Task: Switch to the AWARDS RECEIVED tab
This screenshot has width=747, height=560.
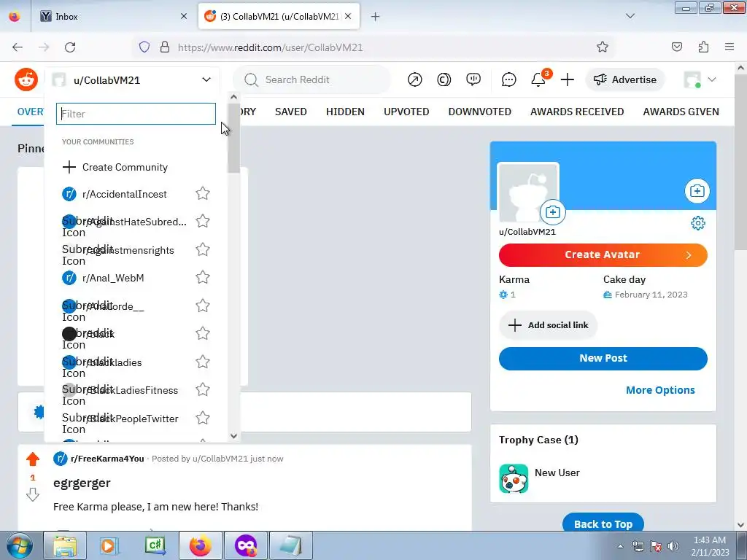Action: click(577, 112)
